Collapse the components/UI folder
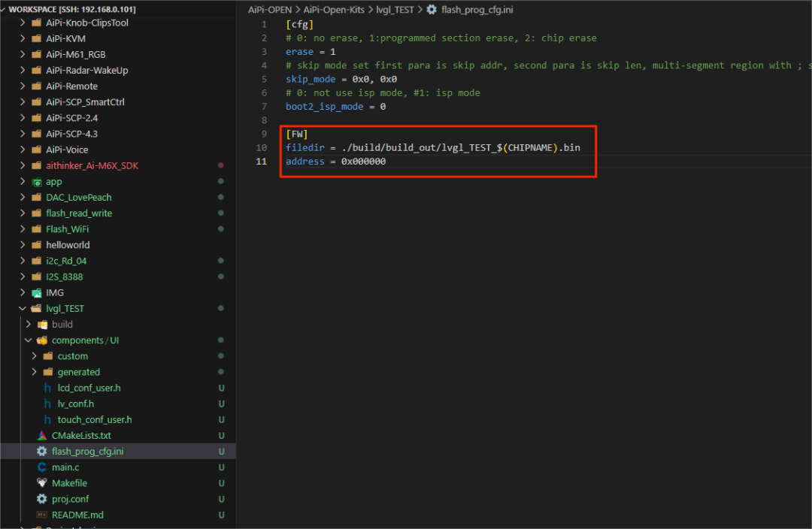Viewport: 812px width, 529px height. click(x=28, y=340)
